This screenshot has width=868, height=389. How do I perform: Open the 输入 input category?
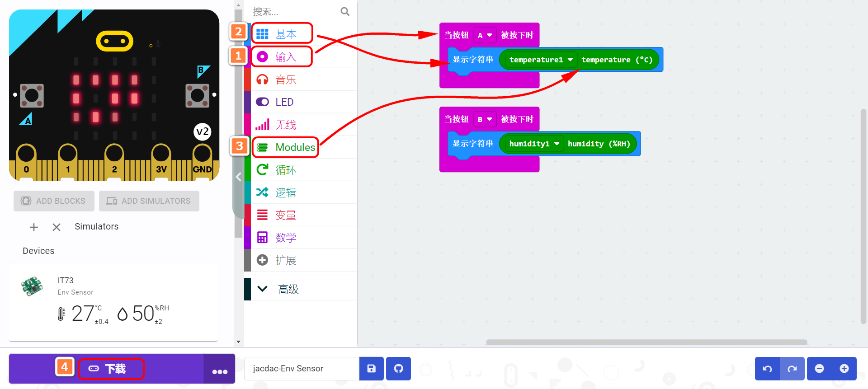click(x=285, y=57)
